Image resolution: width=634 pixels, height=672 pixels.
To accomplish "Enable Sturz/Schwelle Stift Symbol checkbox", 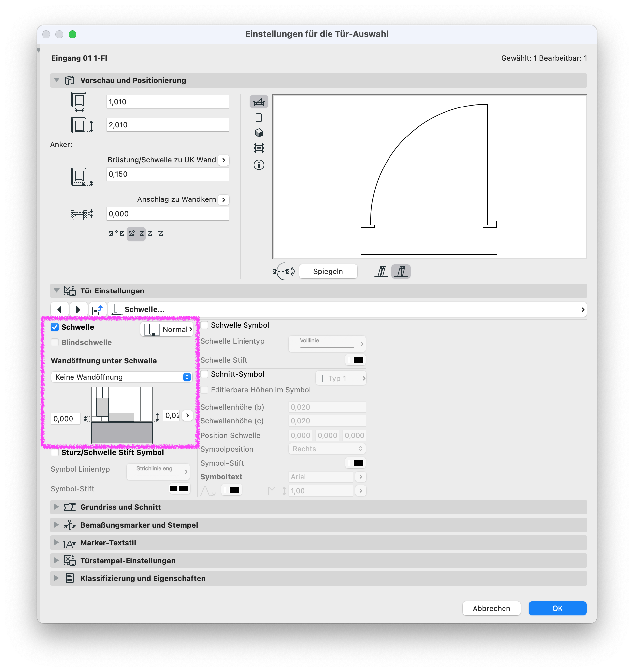I will (x=55, y=452).
